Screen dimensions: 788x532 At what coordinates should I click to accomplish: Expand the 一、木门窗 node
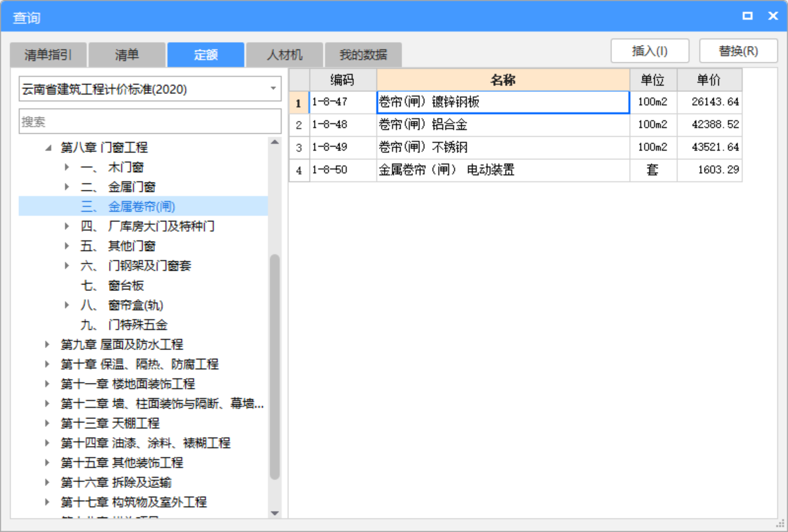pos(67,167)
